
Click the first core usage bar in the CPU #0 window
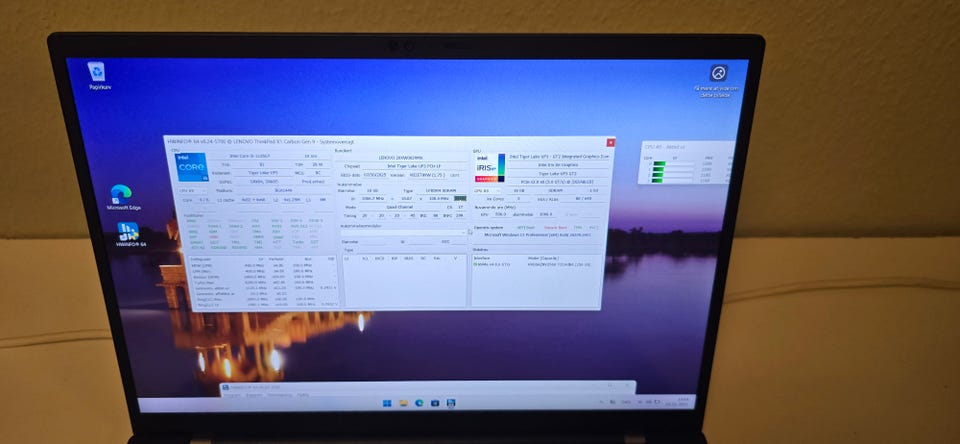[672, 164]
